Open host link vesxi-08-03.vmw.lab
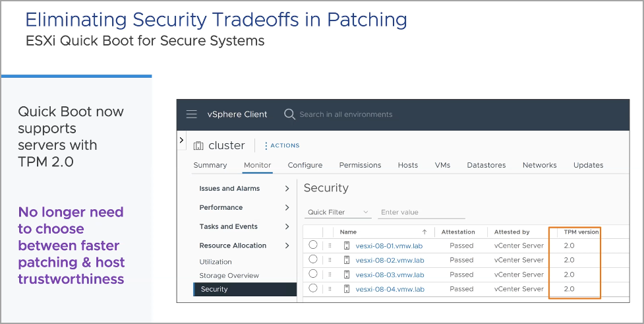 pos(390,275)
